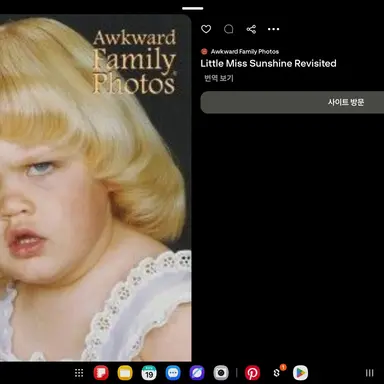Open the blue Messages app

[x=173, y=373]
